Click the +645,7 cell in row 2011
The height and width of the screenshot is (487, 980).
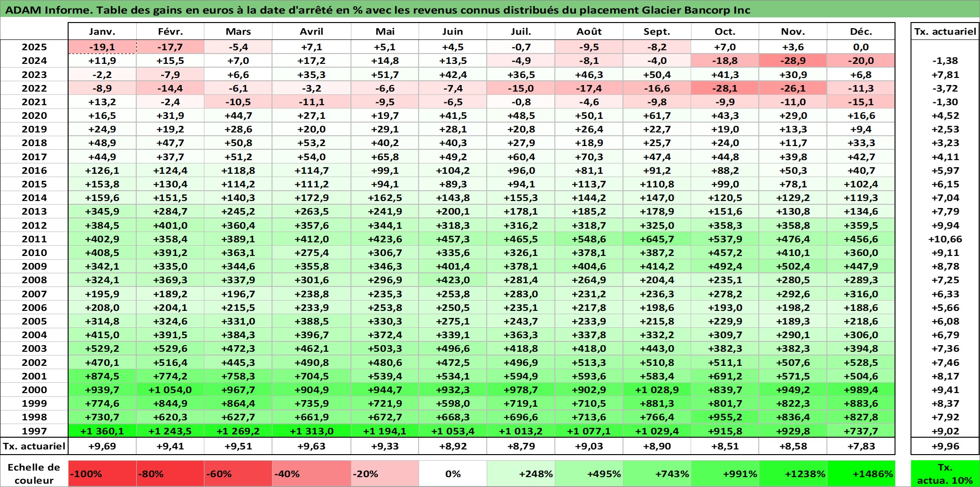657,239
